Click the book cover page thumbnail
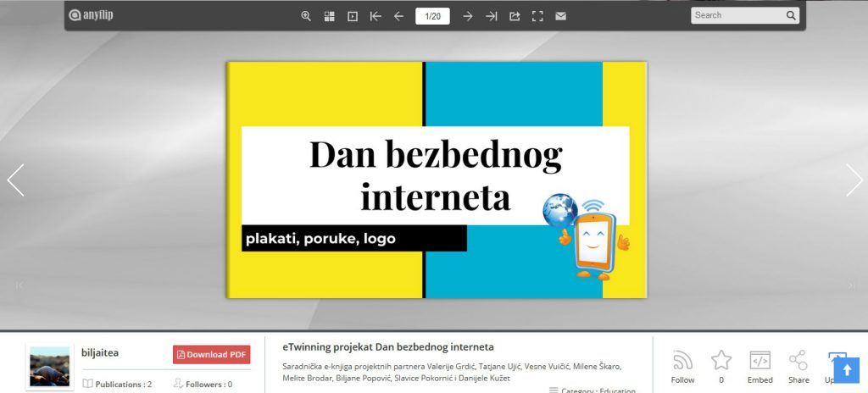The image size is (868, 393). point(436,180)
